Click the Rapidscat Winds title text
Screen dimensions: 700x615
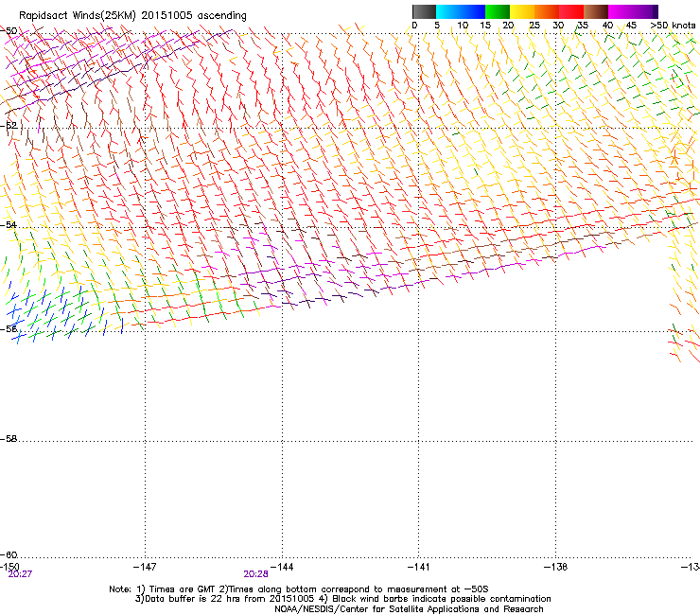point(132,16)
